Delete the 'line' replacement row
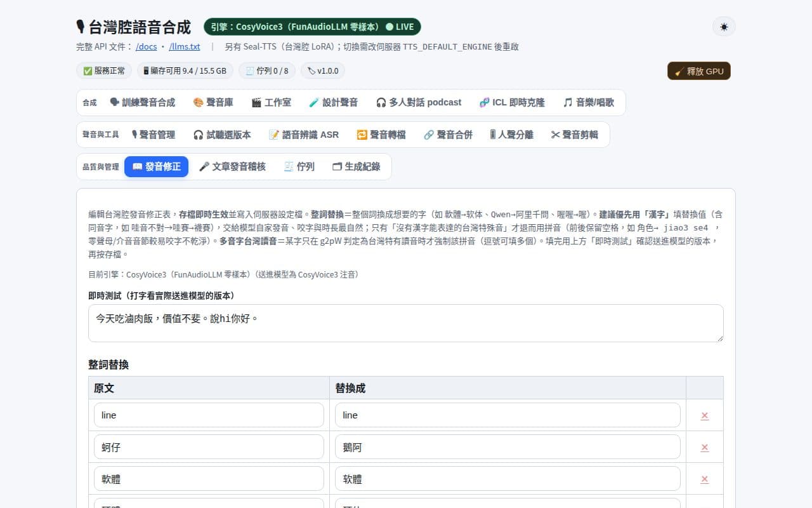 point(705,415)
